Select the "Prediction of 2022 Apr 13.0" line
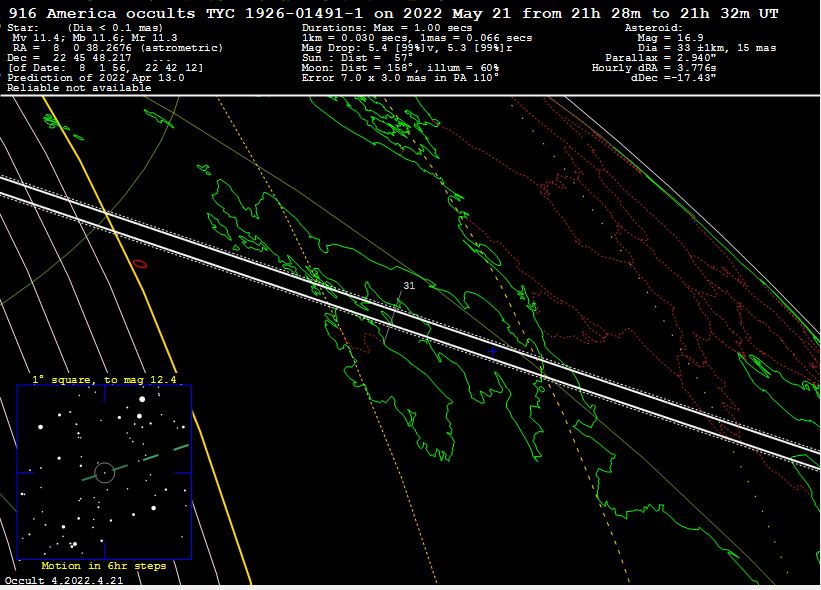 [x=95, y=77]
